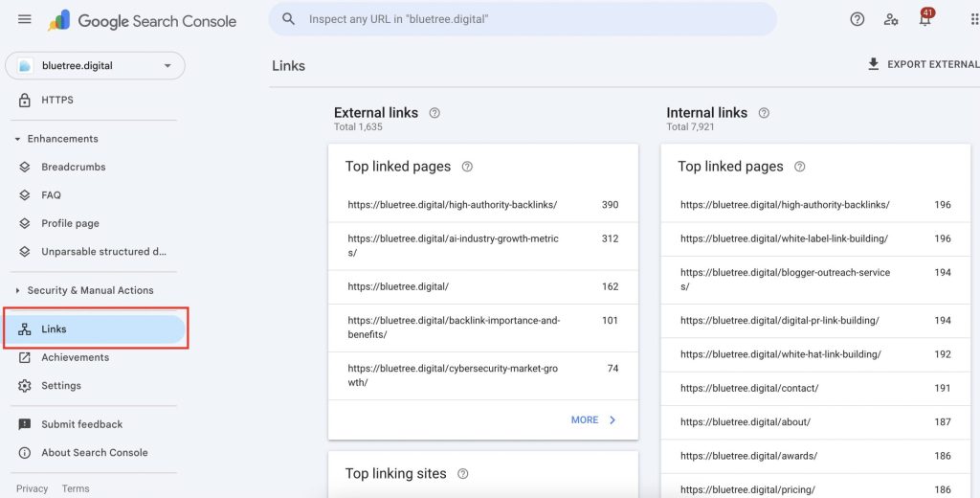The width and height of the screenshot is (980, 498).
Task: Show help for Internal Top linked pages
Action: click(x=799, y=167)
